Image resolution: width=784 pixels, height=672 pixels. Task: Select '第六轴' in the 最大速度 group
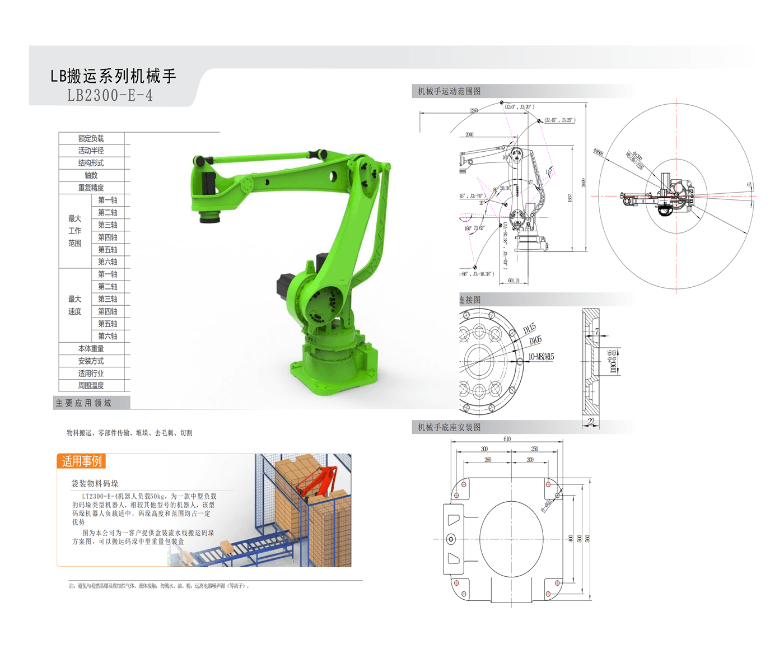tap(108, 336)
